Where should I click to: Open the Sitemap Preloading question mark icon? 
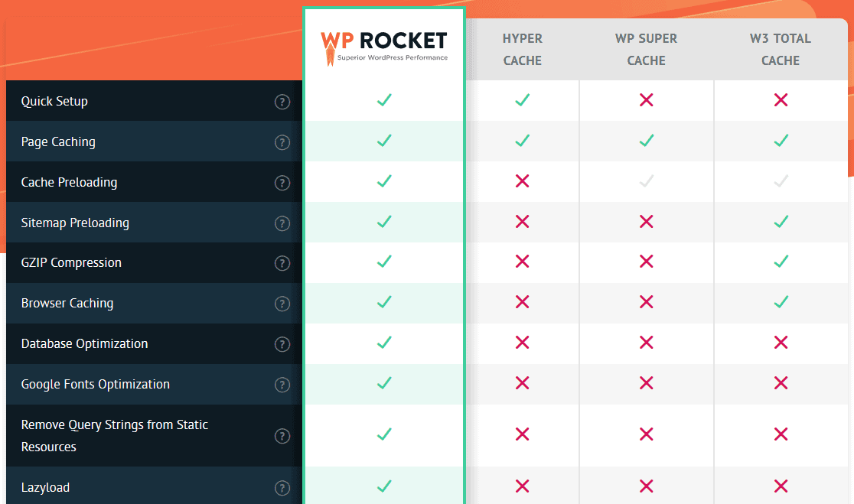282,223
